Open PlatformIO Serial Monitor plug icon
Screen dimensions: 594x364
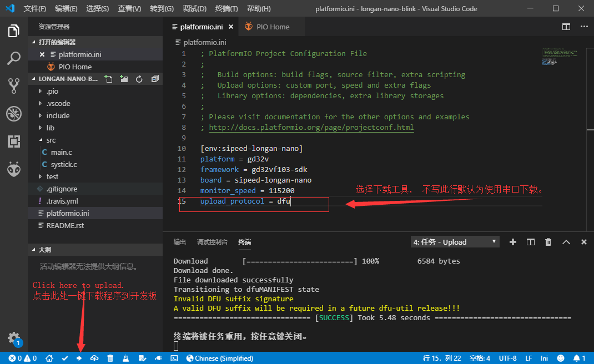click(158, 358)
